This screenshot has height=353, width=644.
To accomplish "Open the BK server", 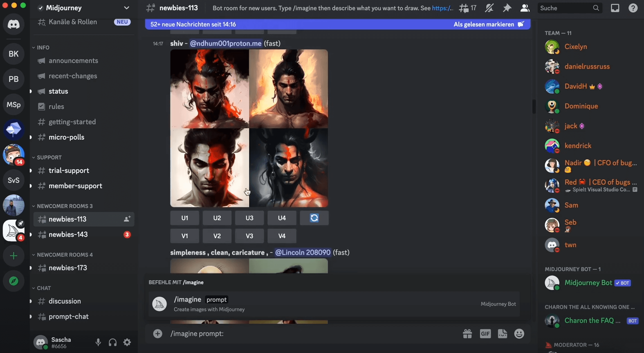I will 14,54.
